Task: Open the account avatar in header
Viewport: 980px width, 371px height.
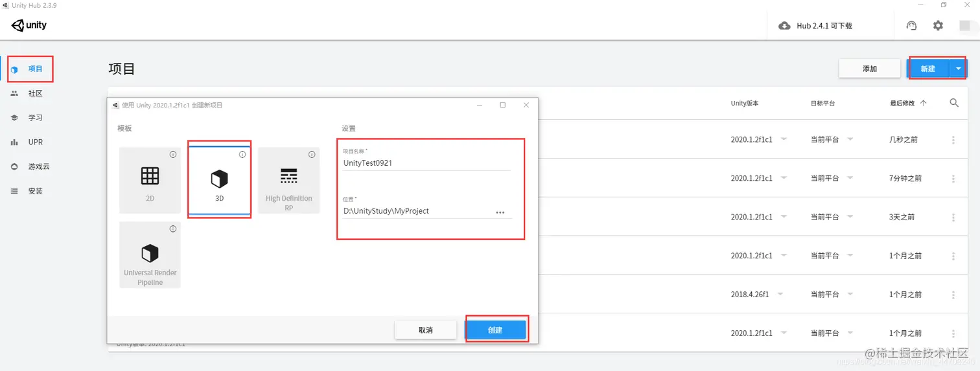Action: [x=964, y=26]
